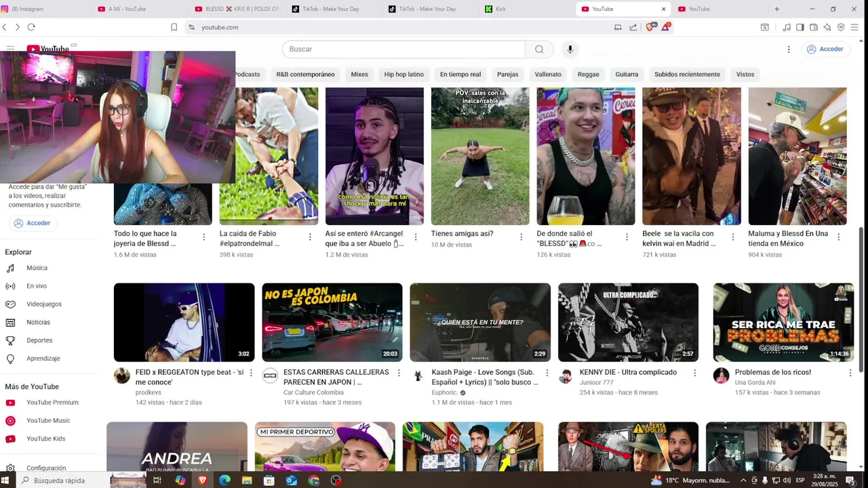Open the Arcangel 'Abuelo' short thumbnail
This screenshot has width=868, height=488.
(374, 156)
